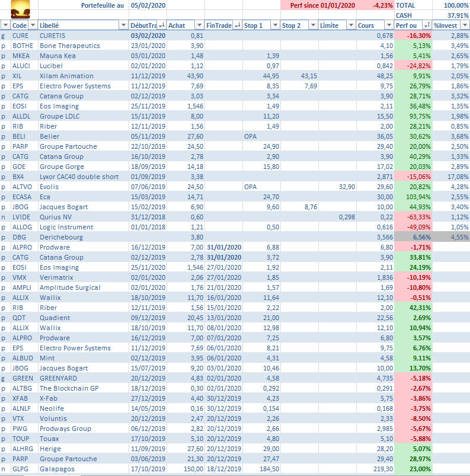
Task: Click the bull and bear logo image
Action: pyautogui.click(x=20, y=9)
